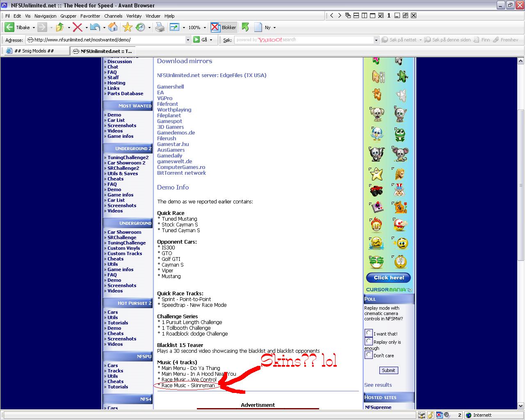
Task: Expand the address bar URL dropdown
Action: 188,40
